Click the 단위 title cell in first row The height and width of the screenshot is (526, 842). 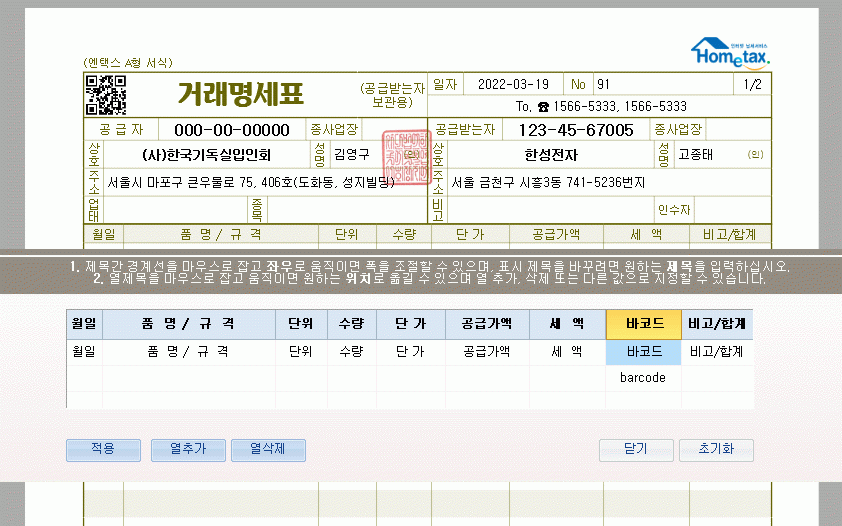tap(301, 352)
